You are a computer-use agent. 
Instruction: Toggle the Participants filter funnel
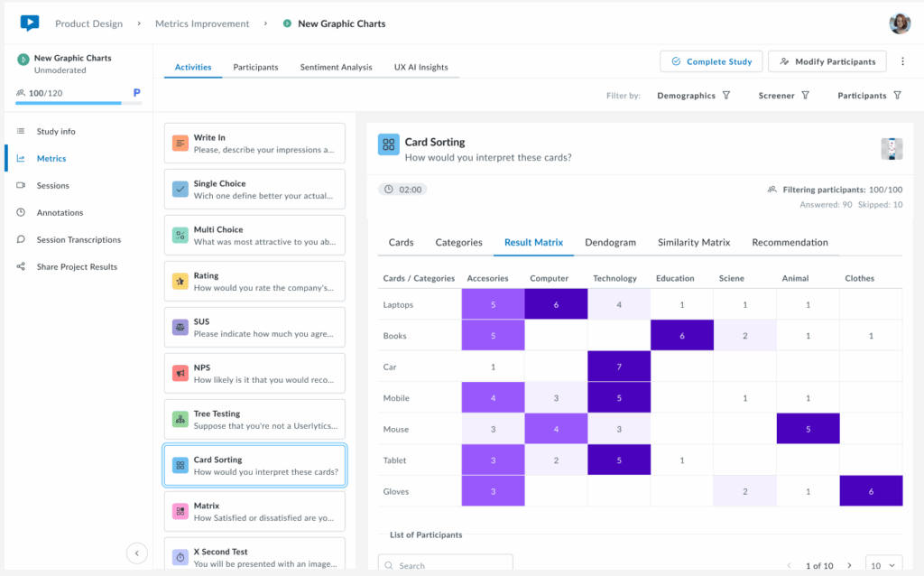click(x=898, y=95)
